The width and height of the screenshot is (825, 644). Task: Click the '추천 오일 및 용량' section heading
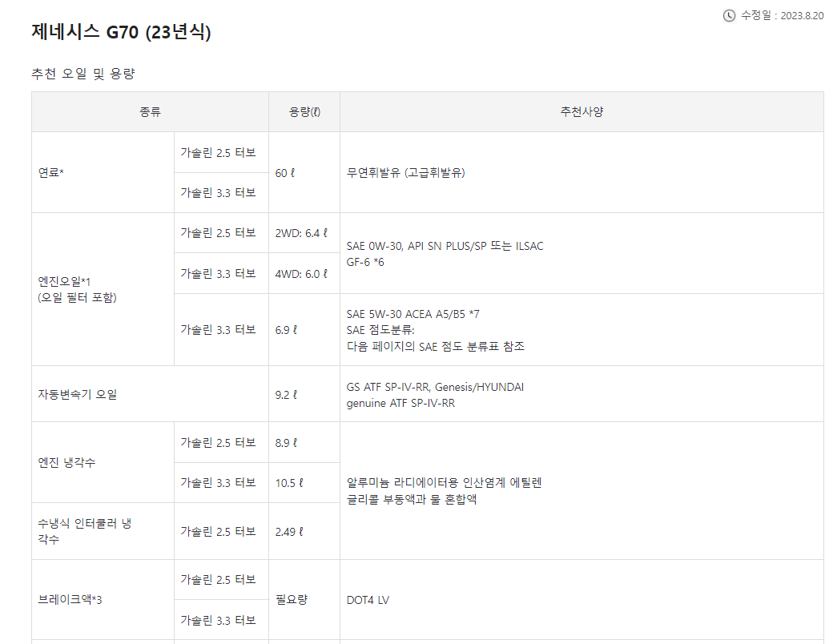[83, 74]
